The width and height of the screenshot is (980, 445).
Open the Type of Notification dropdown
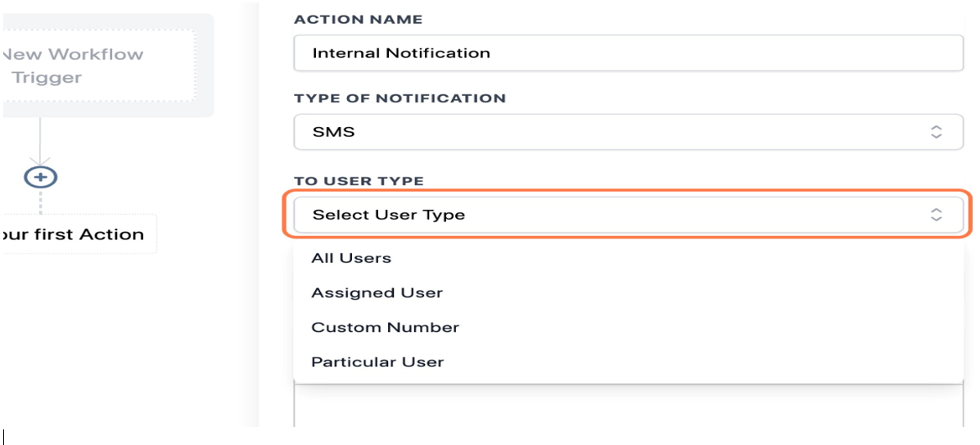629,132
